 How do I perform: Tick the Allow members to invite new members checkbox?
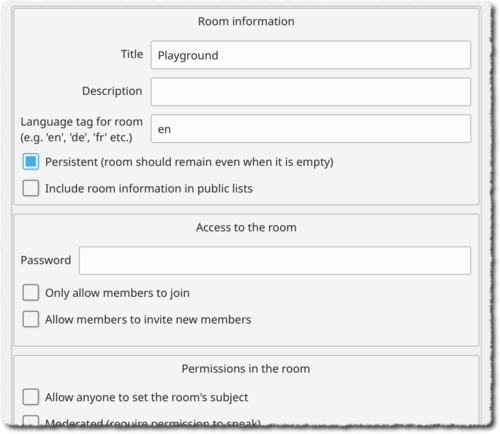click(x=31, y=319)
